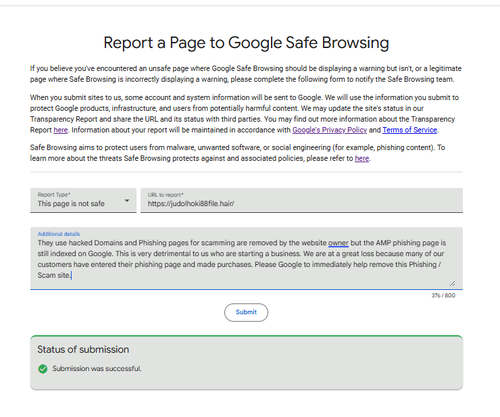
Task: Click the underlined word 'owner' in details
Action: click(338, 243)
